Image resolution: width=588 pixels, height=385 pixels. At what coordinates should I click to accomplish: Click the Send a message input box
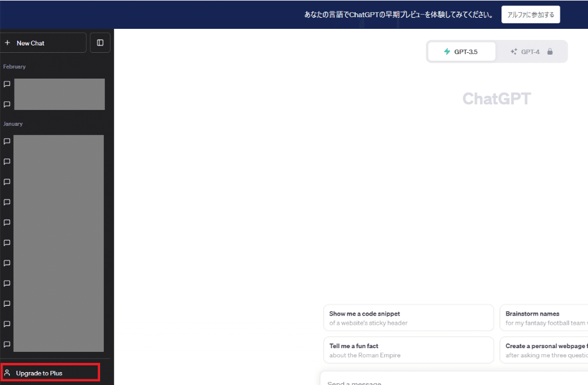point(454,379)
